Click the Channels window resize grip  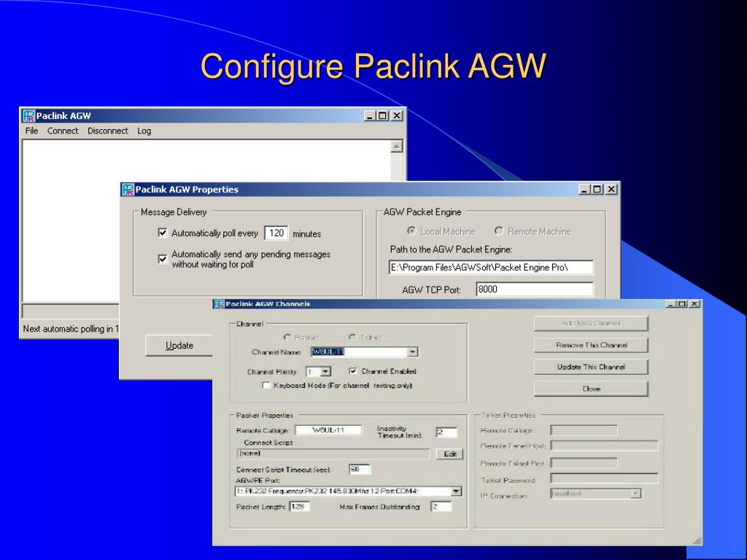click(697, 540)
